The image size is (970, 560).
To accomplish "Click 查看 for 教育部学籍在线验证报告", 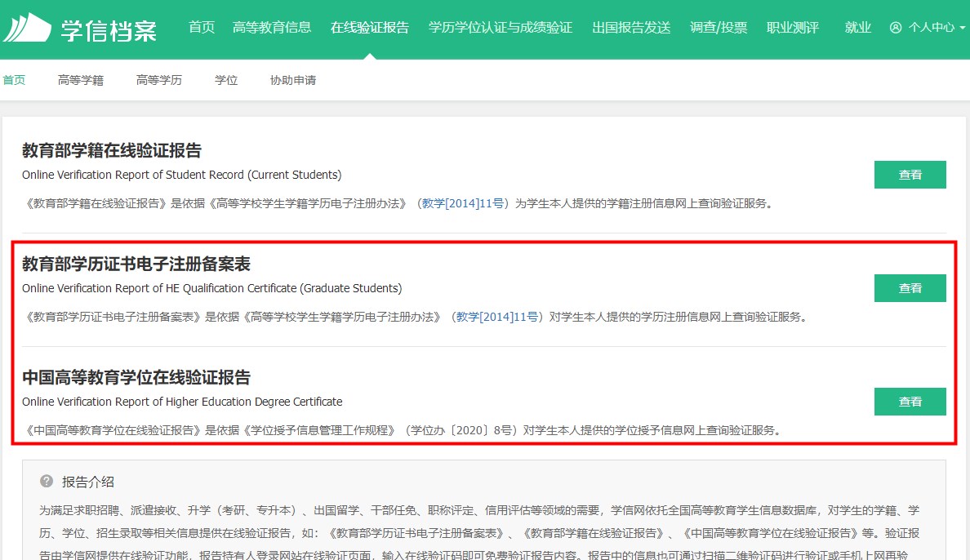I will [910, 175].
